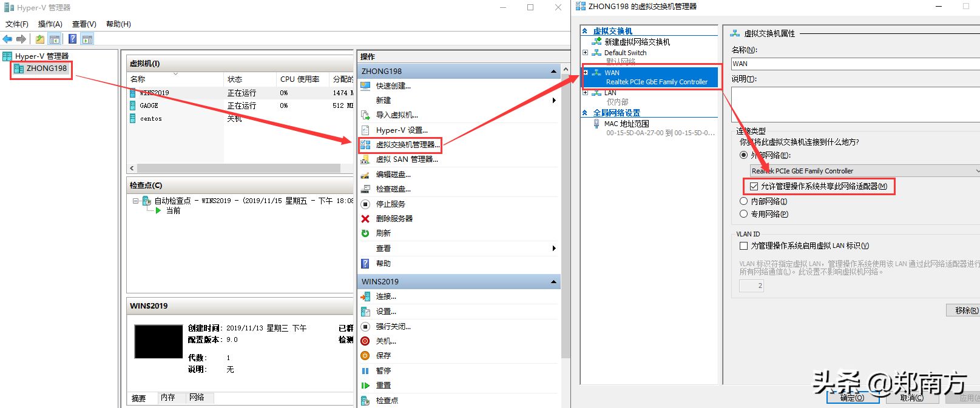Click Stop Service (停止服务) action icon

coord(365,204)
